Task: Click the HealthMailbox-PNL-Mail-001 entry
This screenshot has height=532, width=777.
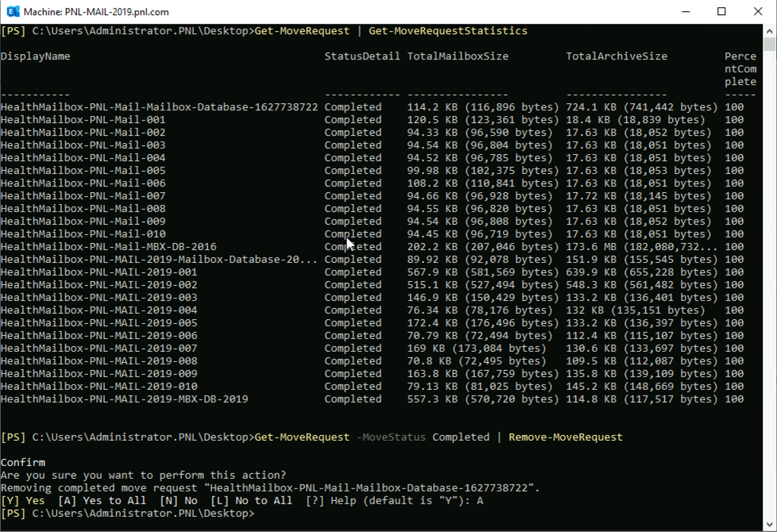Action: click(x=83, y=120)
